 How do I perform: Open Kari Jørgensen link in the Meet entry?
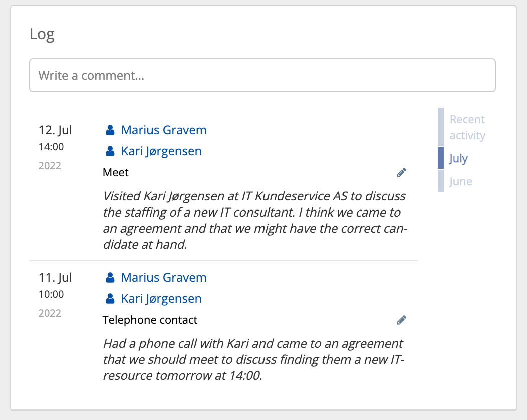(x=161, y=152)
